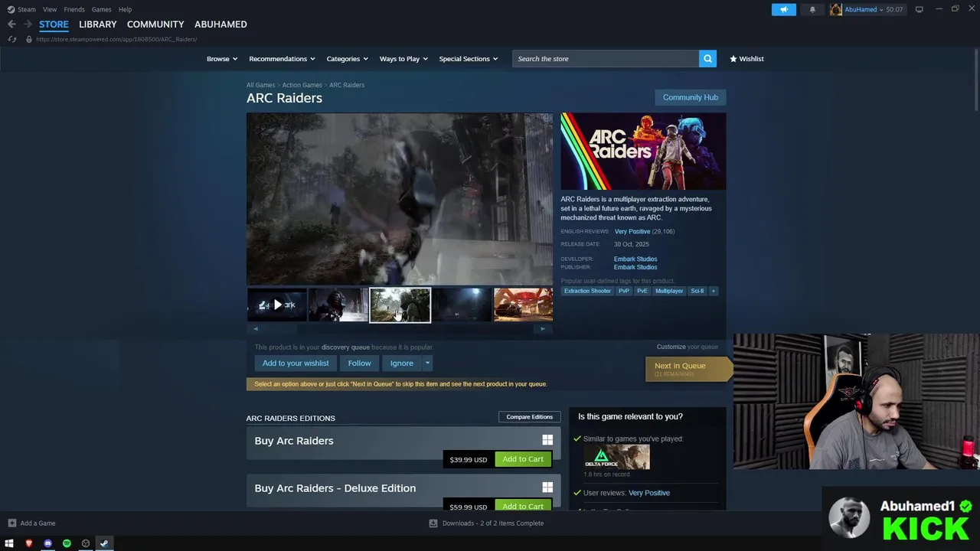
Task: Open the Help menu
Action: (x=125, y=9)
